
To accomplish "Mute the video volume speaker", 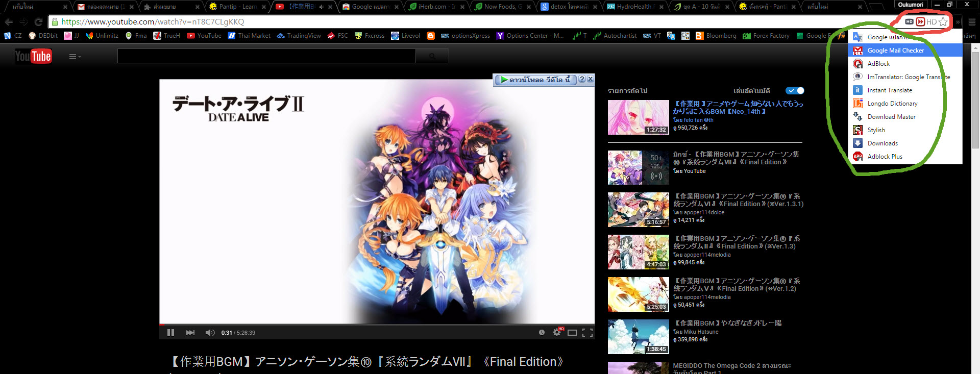I will pyautogui.click(x=210, y=333).
